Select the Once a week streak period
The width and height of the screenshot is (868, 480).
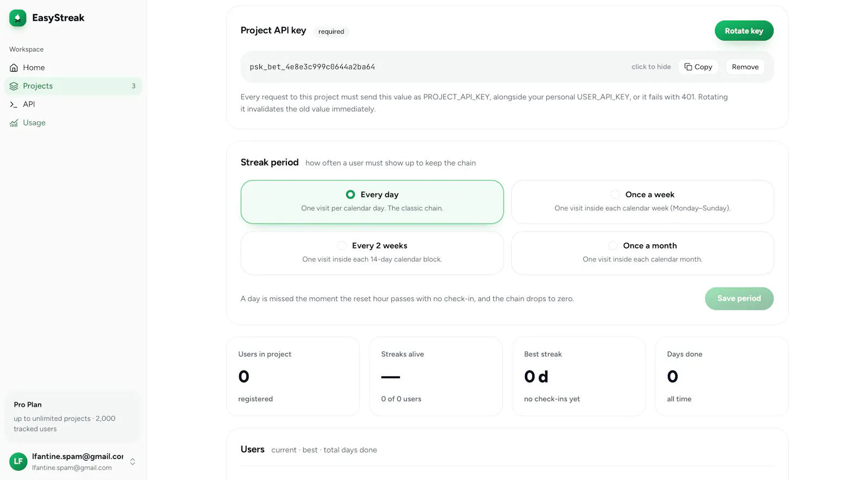coord(642,202)
